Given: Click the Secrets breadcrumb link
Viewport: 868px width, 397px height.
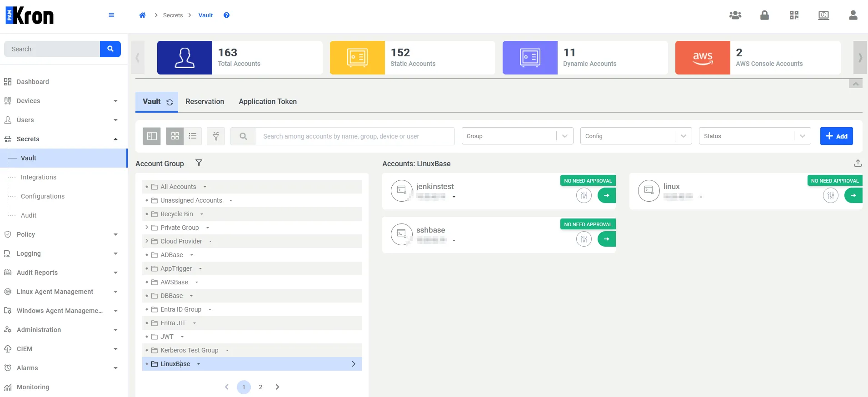Looking at the screenshot, I should [173, 15].
